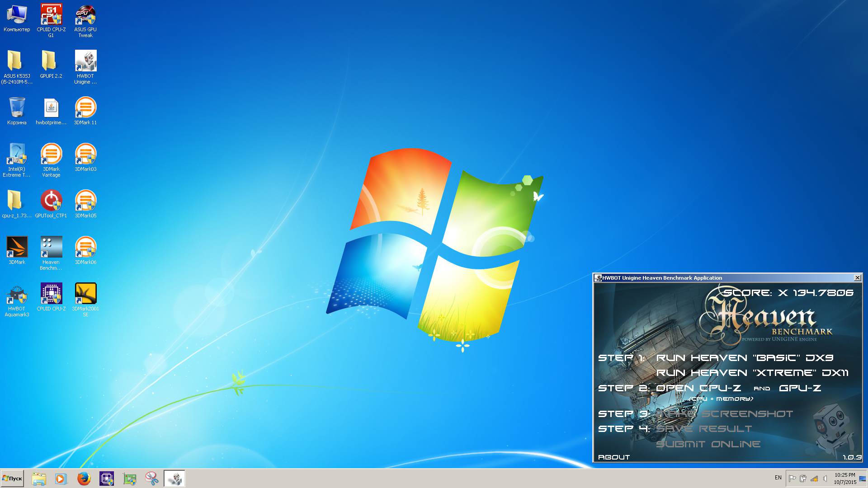
Task: Select the hwbotprime Java file icon
Action: [x=51, y=111]
